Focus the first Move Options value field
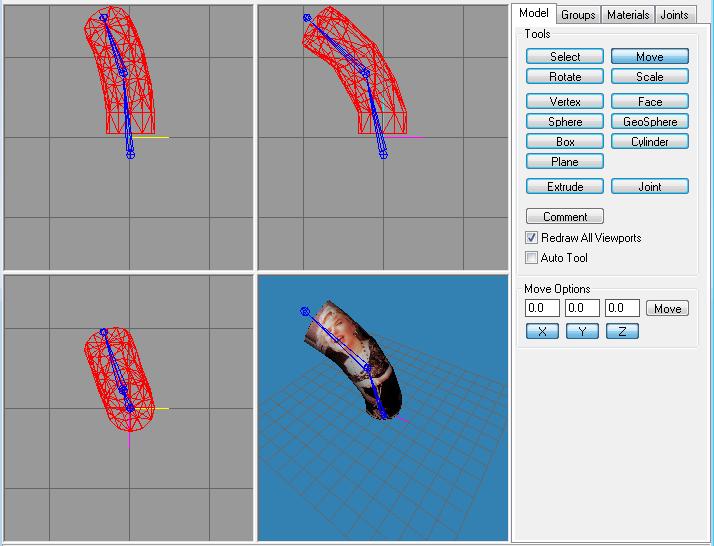This screenshot has width=714, height=546. pos(542,308)
